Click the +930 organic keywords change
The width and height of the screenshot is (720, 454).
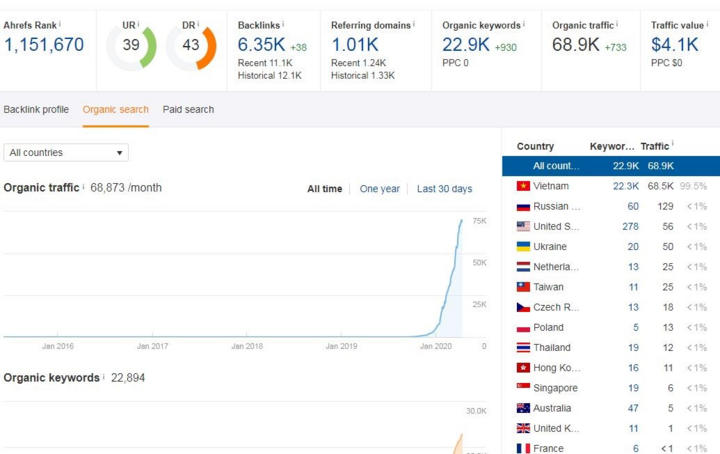tap(506, 47)
